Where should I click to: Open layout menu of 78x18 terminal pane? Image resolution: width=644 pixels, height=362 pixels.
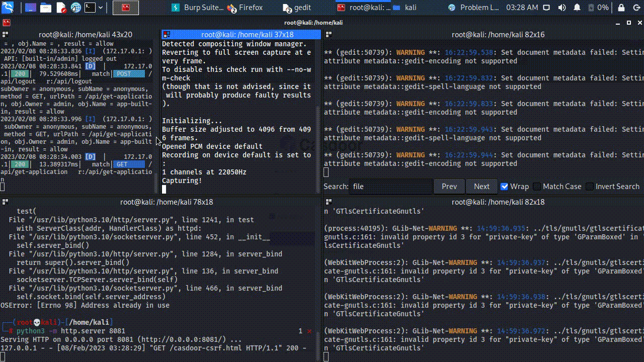coord(5,202)
